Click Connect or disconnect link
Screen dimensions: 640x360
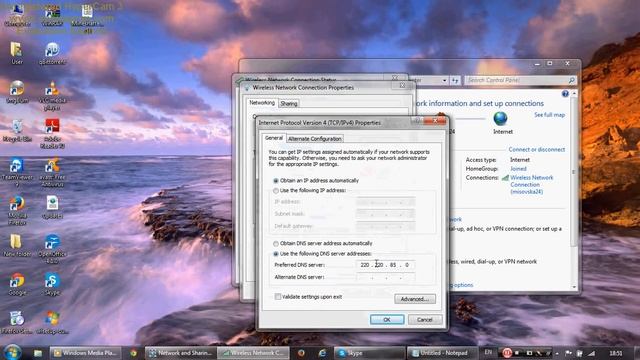pyautogui.click(x=537, y=149)
